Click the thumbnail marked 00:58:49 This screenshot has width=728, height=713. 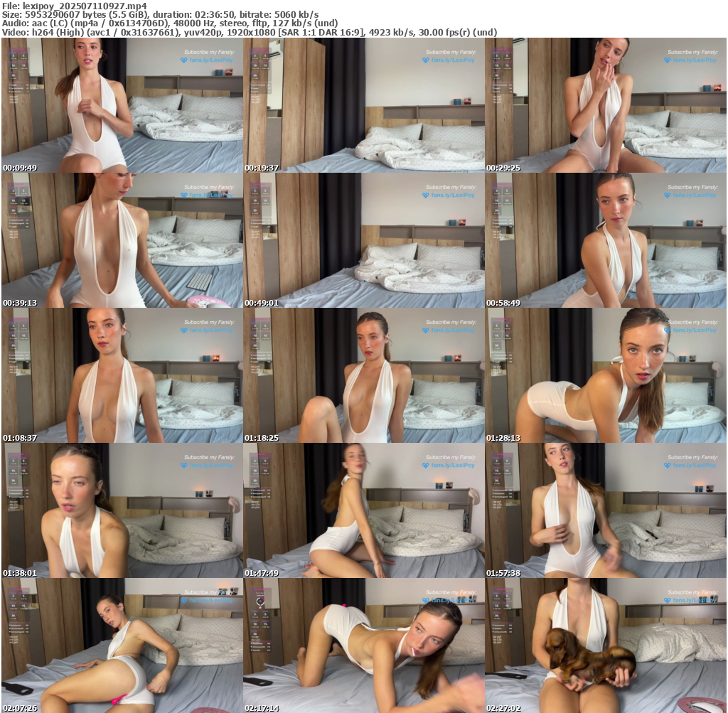coord(606,240)
